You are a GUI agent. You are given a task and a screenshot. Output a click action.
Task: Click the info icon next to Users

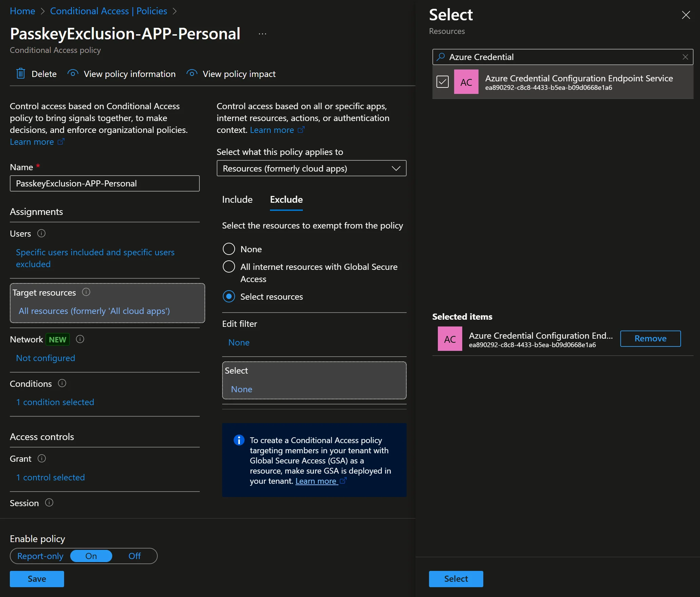tap(41, 233)
